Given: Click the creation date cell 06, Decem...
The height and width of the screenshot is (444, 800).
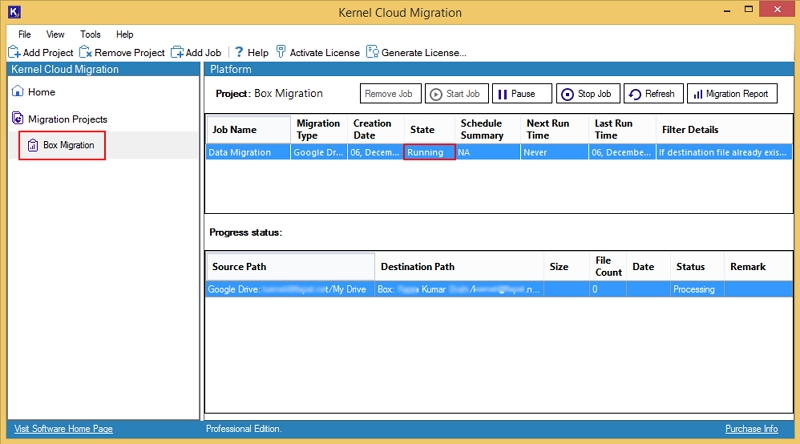Looking at the screenshot, I should [x=376, y=152].
